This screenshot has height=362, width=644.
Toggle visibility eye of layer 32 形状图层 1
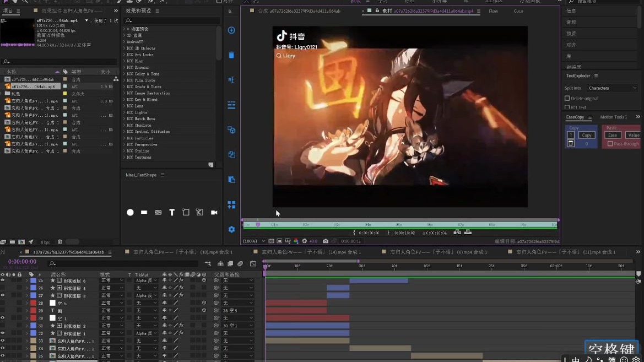2,333
